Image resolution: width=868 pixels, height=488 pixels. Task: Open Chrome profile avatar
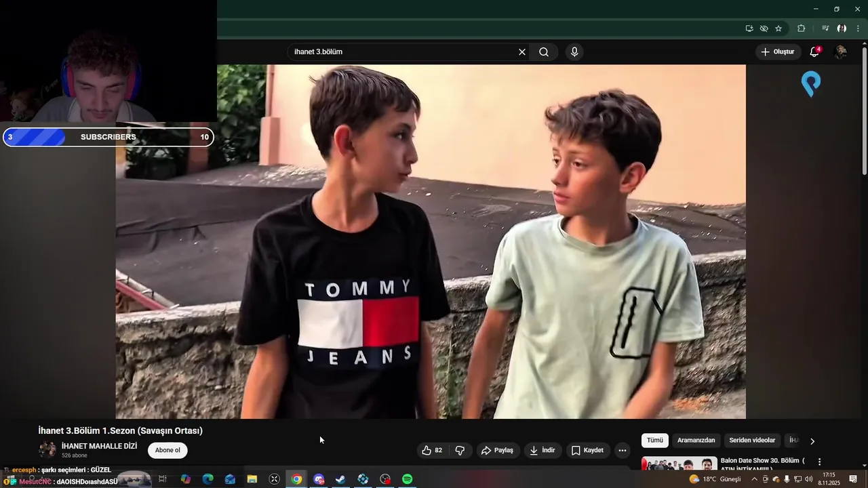[x=842, y=28]
